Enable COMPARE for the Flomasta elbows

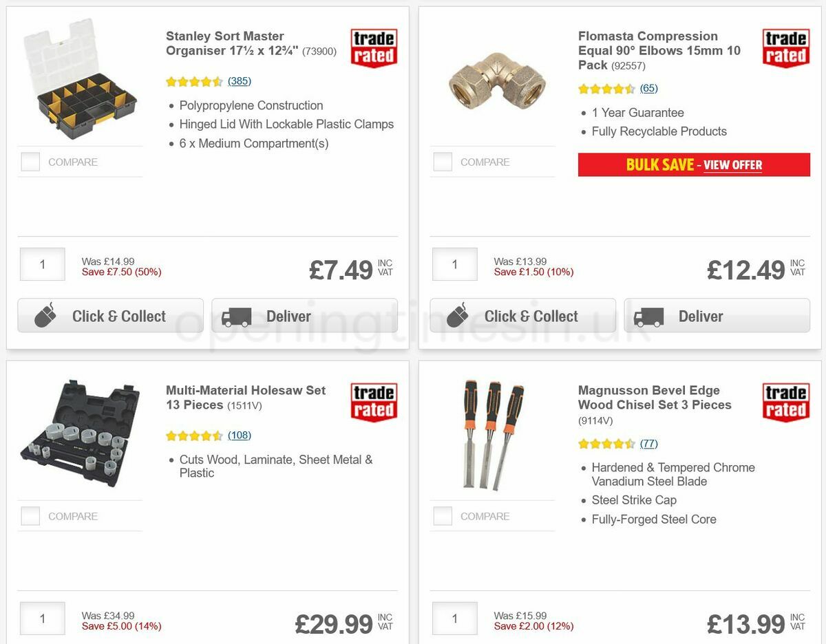442,161
